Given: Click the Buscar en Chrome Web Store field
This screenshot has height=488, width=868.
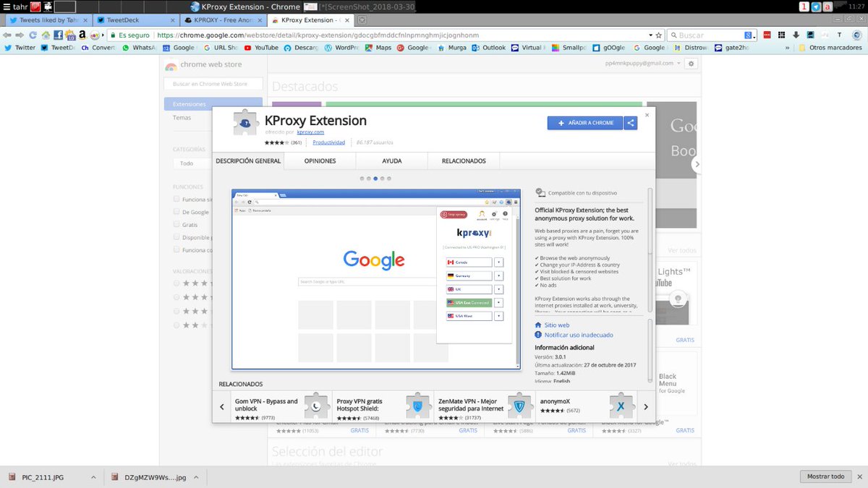Looking at the screenshot, I should point(214,84).
